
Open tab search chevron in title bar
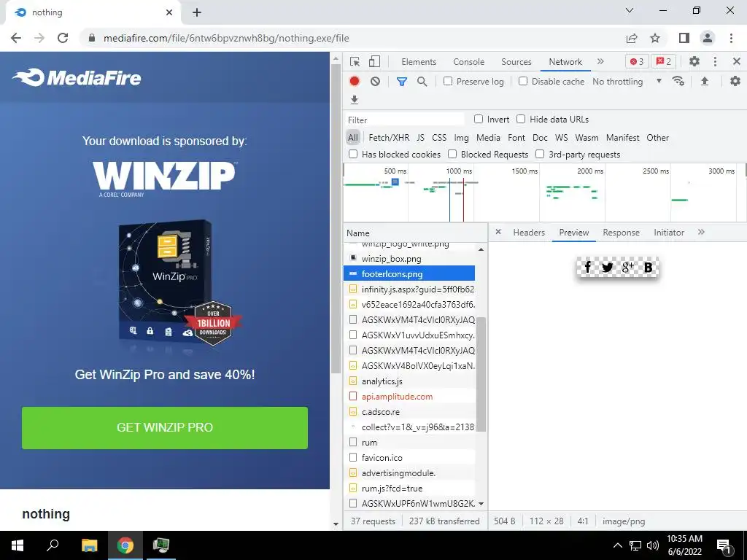630,10
